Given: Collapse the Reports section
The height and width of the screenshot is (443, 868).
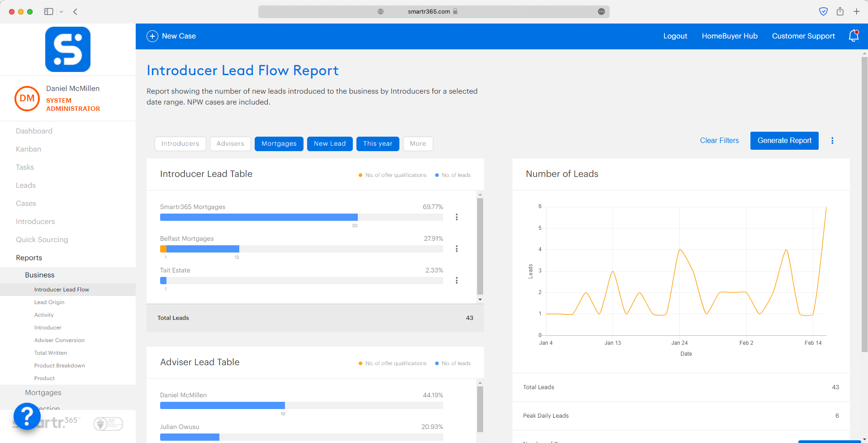Looking at the screenshot, I should click(29, 257).
